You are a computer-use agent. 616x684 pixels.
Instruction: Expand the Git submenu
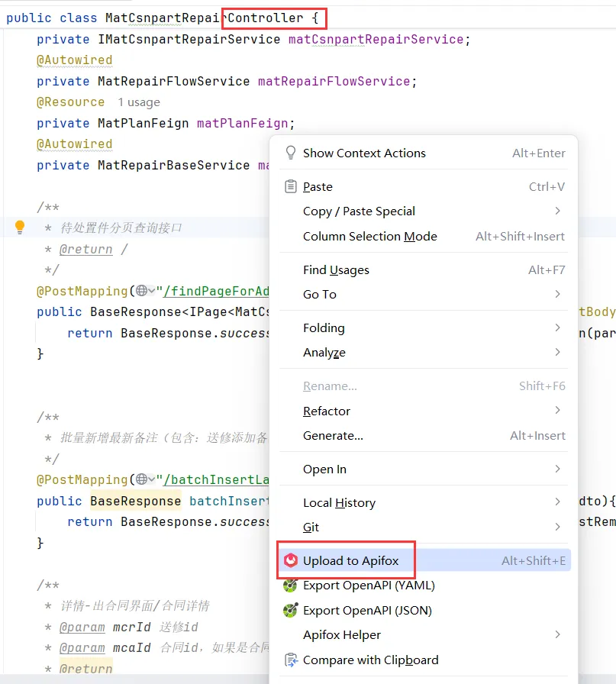click(x=424, y=528)
